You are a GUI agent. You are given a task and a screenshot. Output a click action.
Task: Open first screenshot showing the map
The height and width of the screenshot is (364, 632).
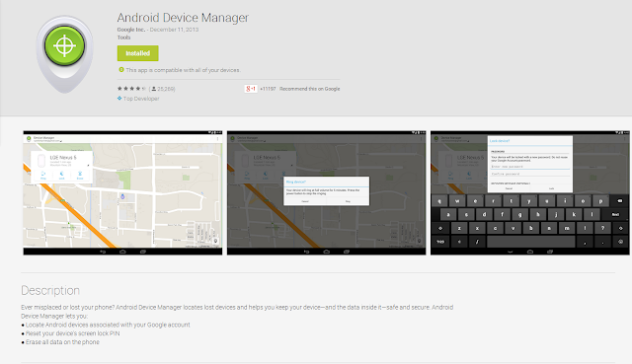(x=122, y=192)
